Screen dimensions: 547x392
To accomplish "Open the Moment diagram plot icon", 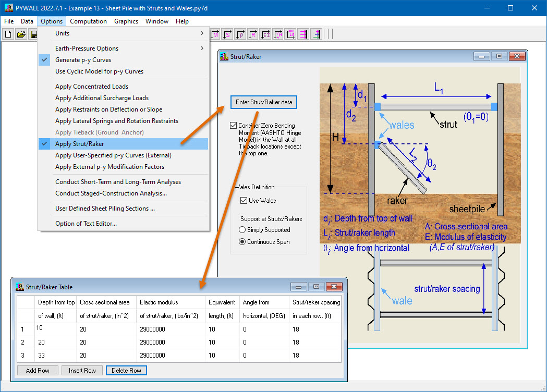I will (x=215, y=34).
